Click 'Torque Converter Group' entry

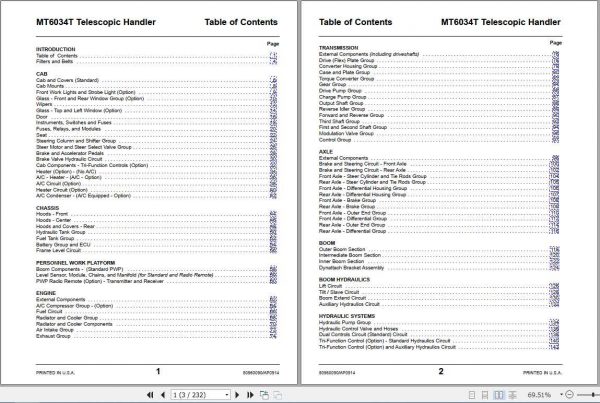(x=346, y=78)
